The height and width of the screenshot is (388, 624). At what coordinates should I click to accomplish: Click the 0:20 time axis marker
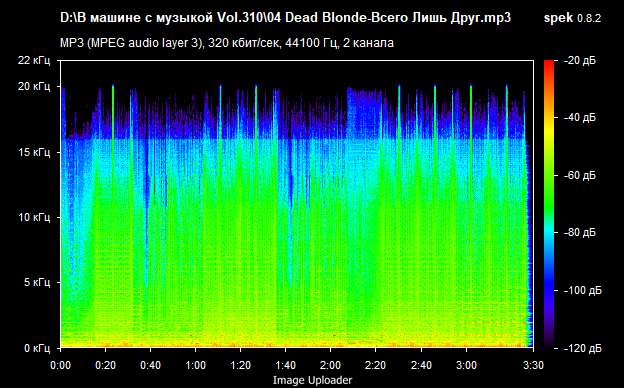[x=105, y=365]
